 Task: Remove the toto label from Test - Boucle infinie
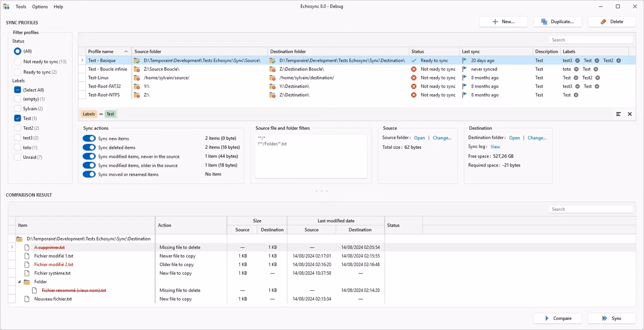pos(576,69)
